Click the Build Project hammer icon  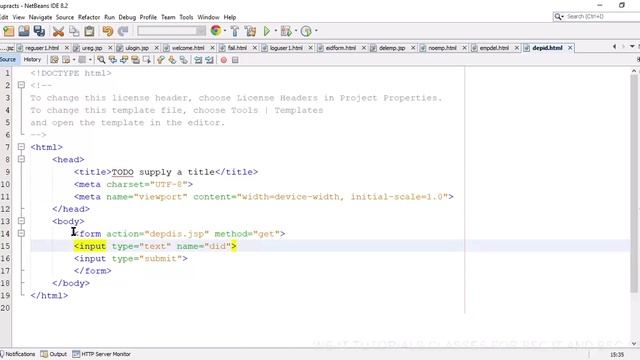click(235, 31)
